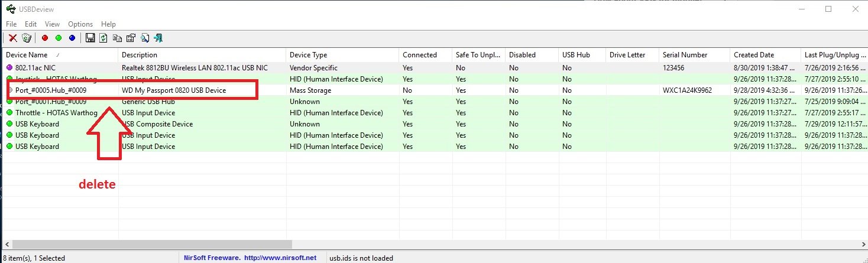
Task: Click the red X disconnect devices icon
Action: [12, 38]
